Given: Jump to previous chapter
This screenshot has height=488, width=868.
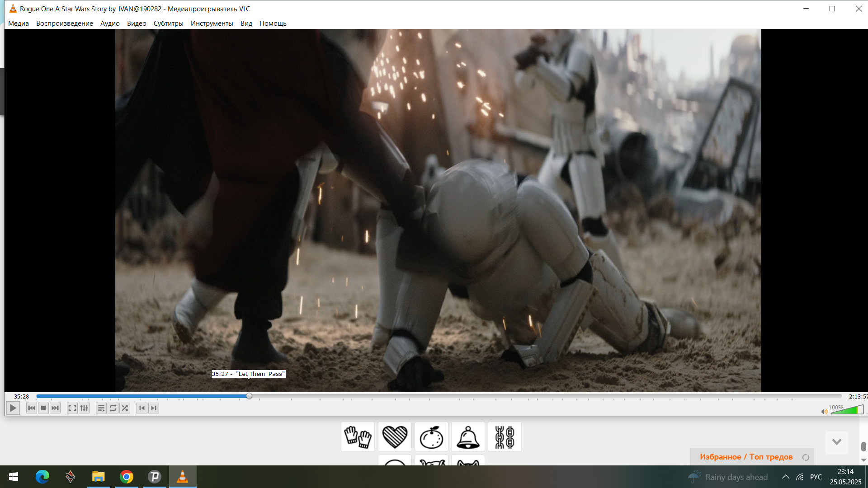Looking at the screenshot, I should [x=142, y=408].
